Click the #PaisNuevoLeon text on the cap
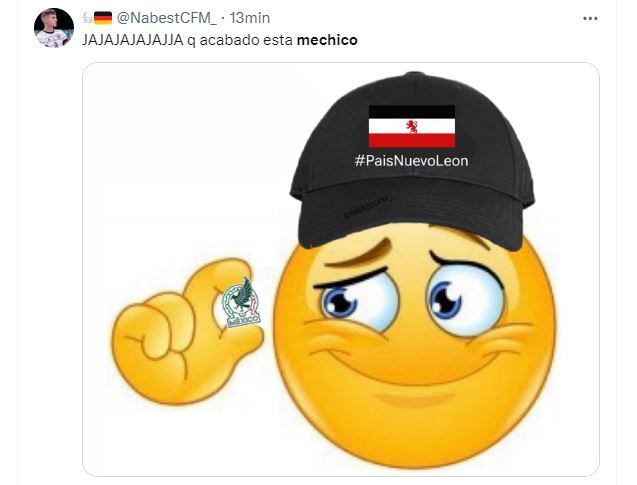This screenshot has height=485, width=637. coord(411,161)
